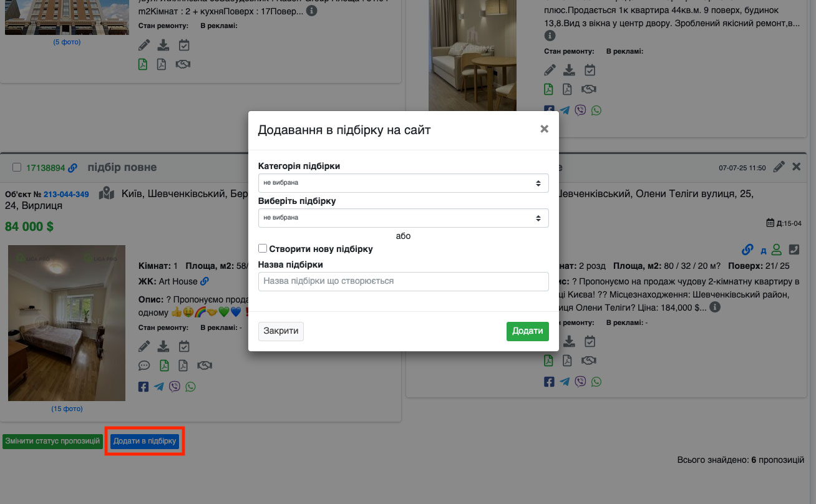The height and width of the screenshot is (504, 816).
Task: Click the info icon after 'Ціна: 184,000 $...'
Action: (x=716, y=308)
